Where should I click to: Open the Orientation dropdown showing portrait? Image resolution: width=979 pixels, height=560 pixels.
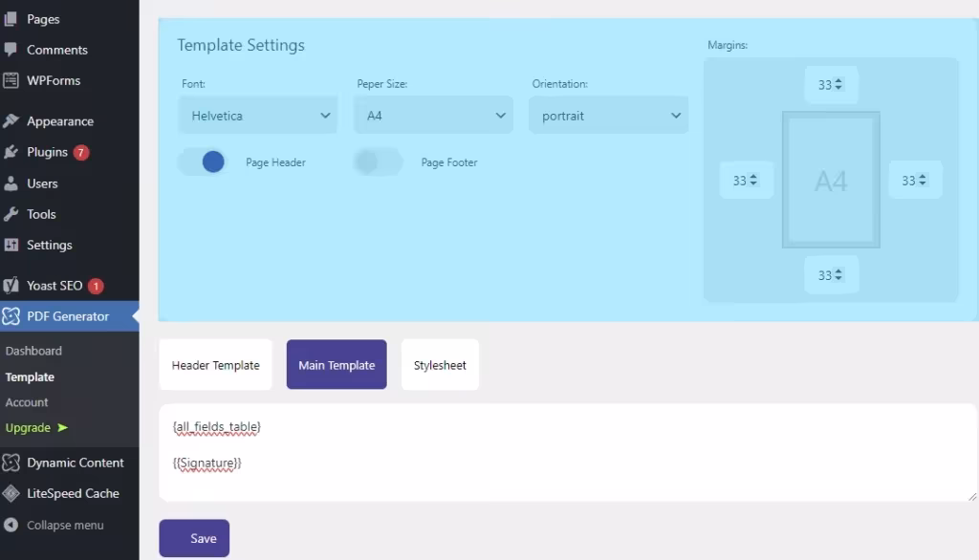point(609,116)
